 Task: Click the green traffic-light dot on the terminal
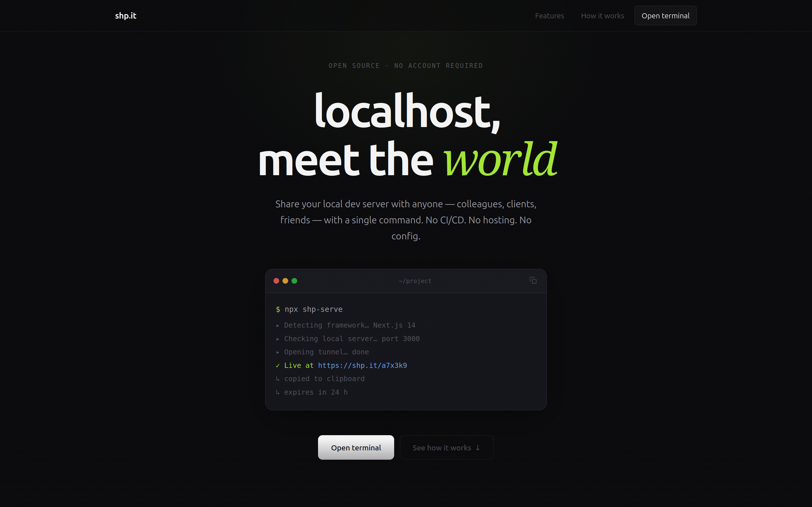[x=295, y=281]
